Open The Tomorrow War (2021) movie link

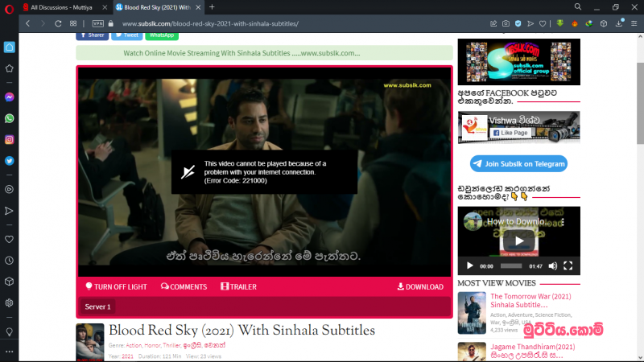[530, 301]
